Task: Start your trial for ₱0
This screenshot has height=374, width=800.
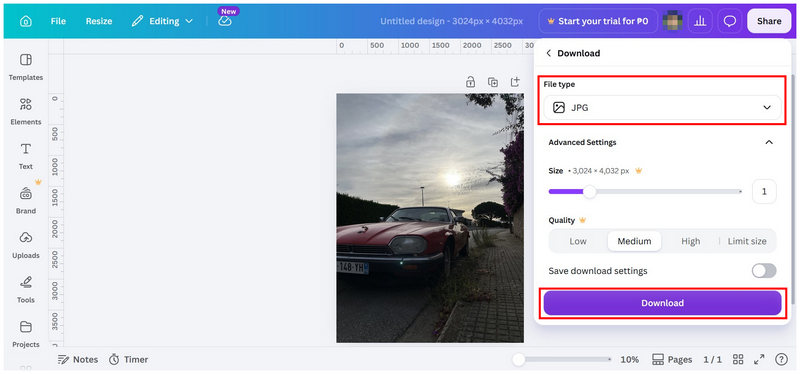Action: pyautogui.click(x=598, y=21)
